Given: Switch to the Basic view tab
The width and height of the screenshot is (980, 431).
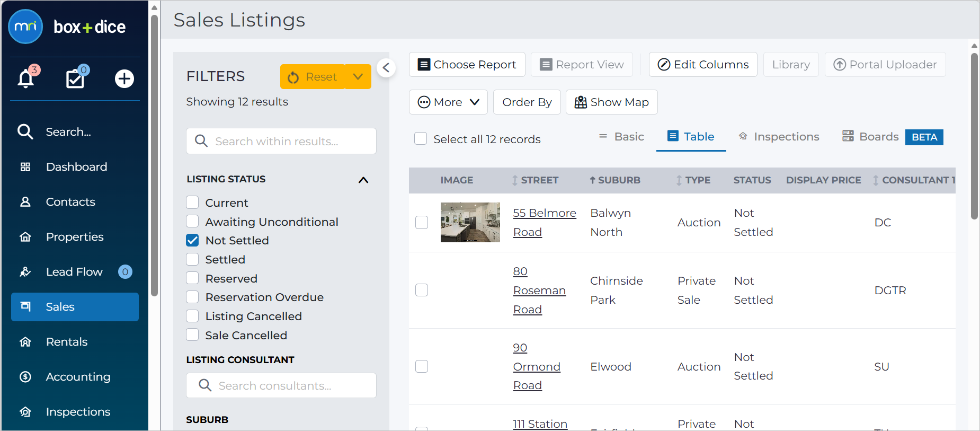Looking at the screenshot, I should (x=621, y=137).
